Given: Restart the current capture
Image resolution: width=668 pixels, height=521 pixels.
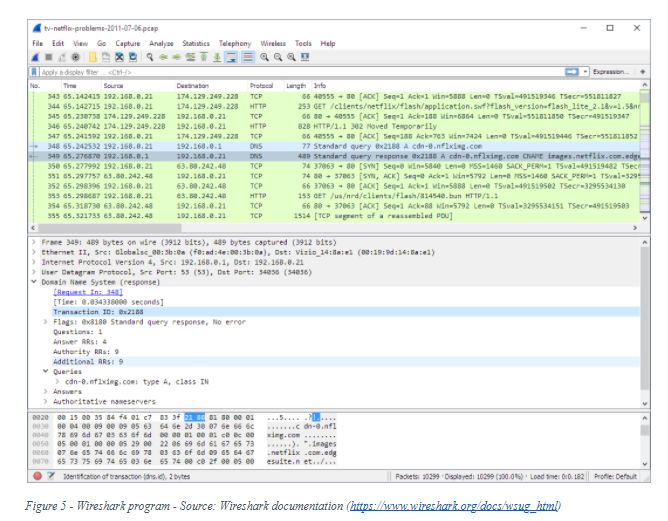Looking at the screenshot, I should click(62, 57).
